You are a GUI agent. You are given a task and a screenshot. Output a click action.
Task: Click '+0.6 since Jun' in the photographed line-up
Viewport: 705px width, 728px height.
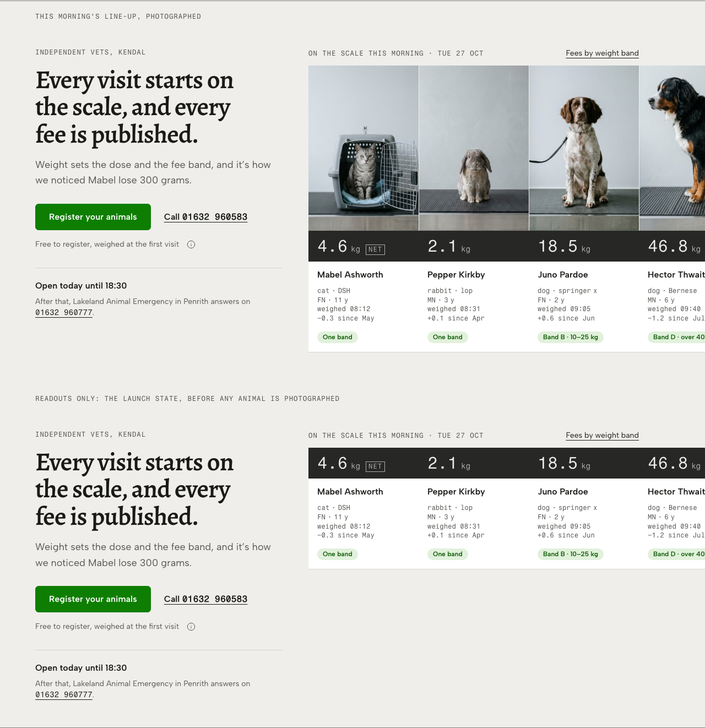point(566,318)
